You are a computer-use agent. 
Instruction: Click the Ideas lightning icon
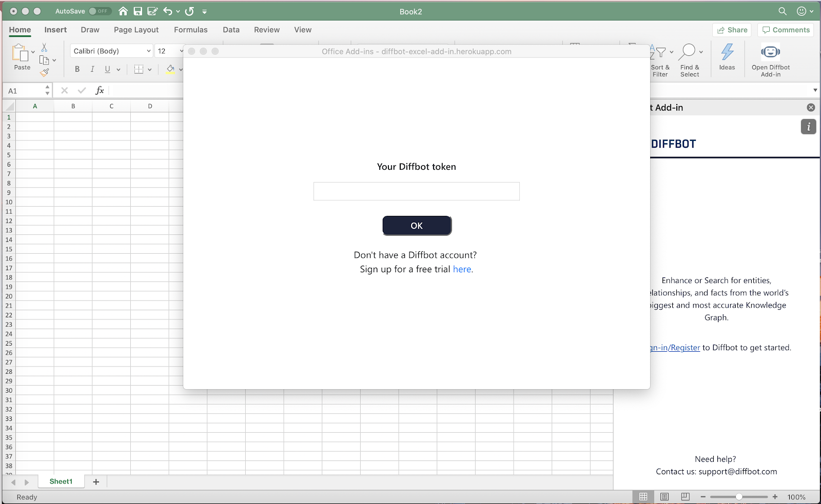727,52
